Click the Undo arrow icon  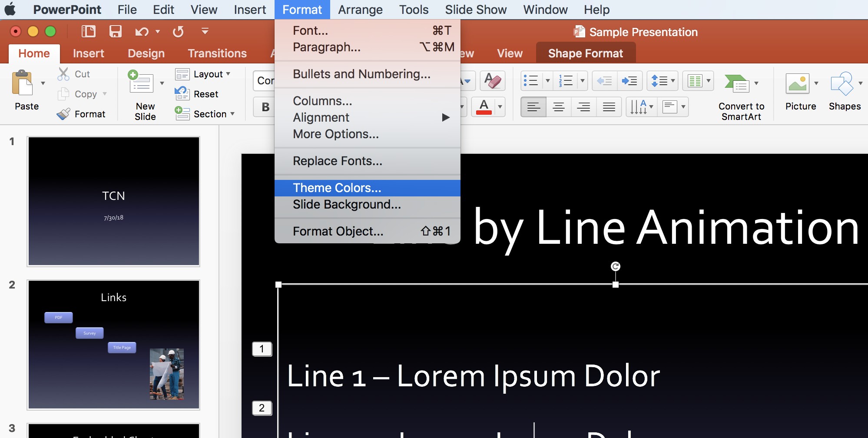tap(142, 31)
